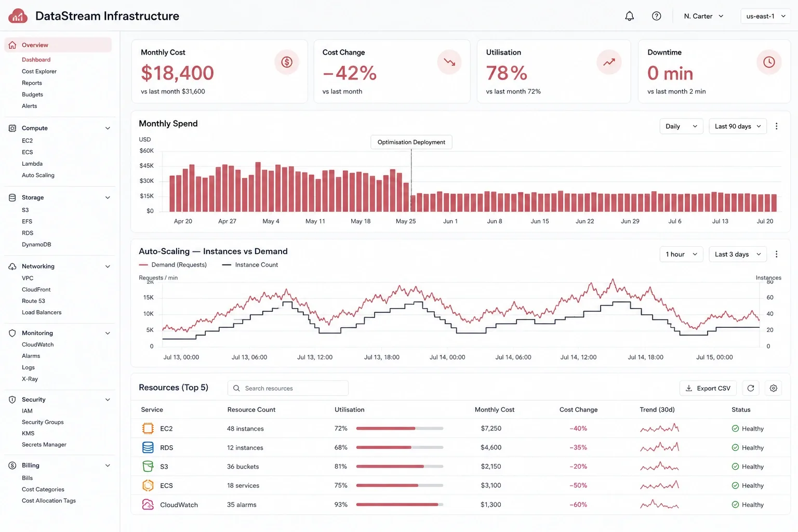Go to Cost Explorer
Viewport: 798px width, 532px height.
(39, 71)
